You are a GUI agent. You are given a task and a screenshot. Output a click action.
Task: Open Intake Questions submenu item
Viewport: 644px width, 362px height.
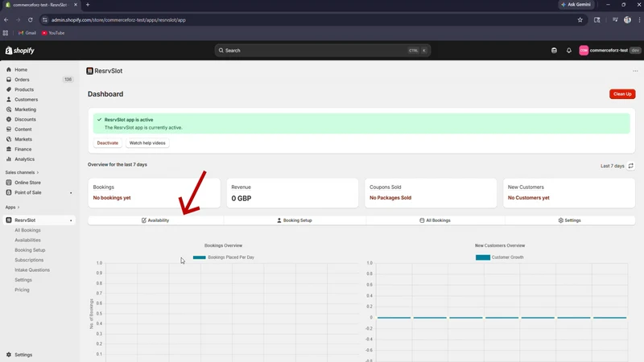click(x=32, y=270)
